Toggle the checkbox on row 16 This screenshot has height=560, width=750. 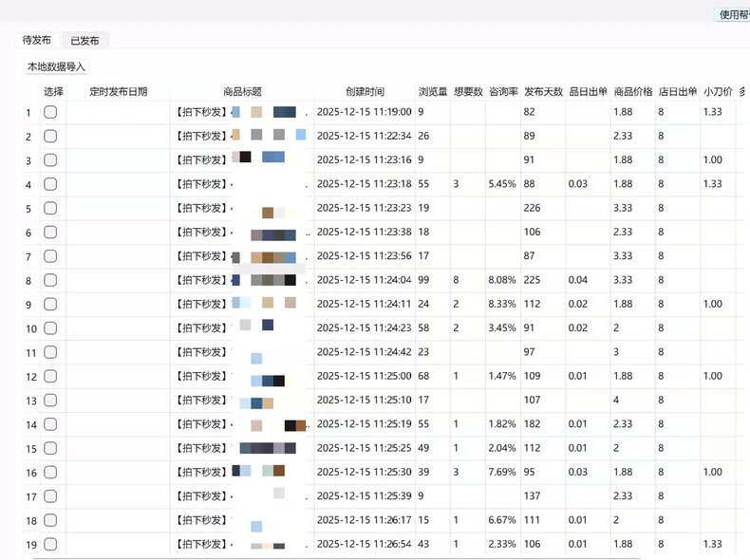[x=50, y=473]
